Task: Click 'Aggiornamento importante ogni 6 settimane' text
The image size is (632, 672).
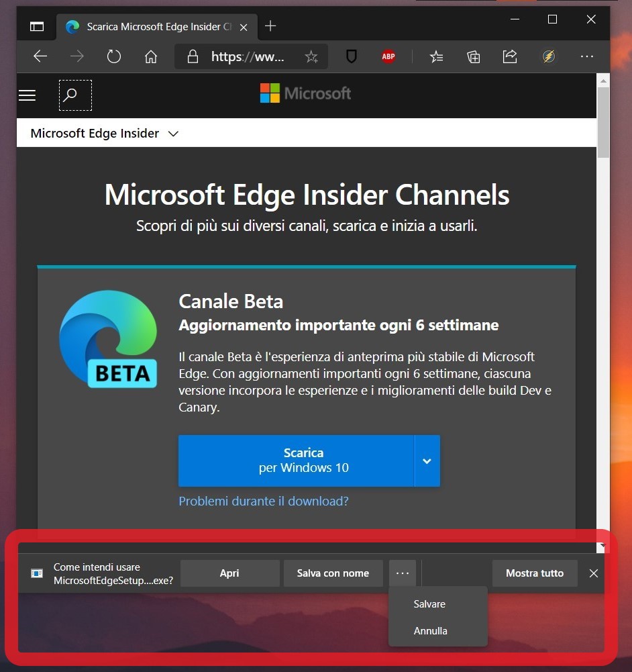Action: pos(339,325)
